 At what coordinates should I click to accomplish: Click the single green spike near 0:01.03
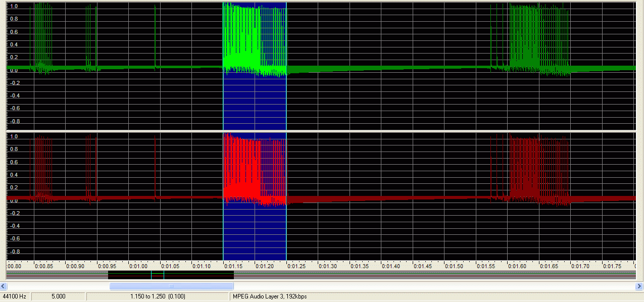[155, 35]
